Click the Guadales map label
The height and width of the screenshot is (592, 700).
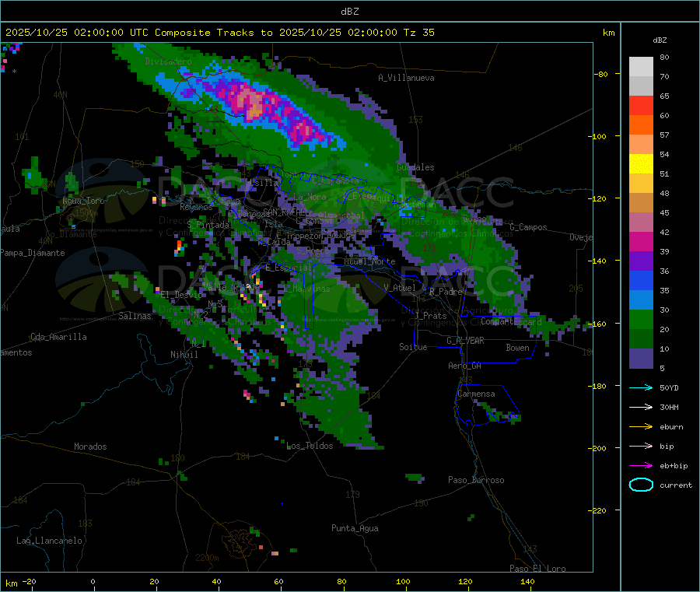point(415,167)
